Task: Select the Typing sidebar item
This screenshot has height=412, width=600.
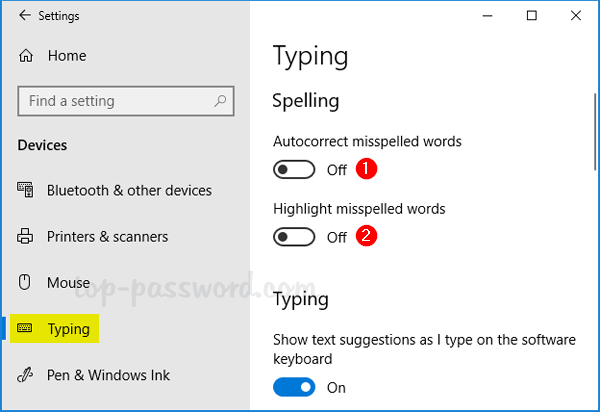Action: tap(68, 329)
